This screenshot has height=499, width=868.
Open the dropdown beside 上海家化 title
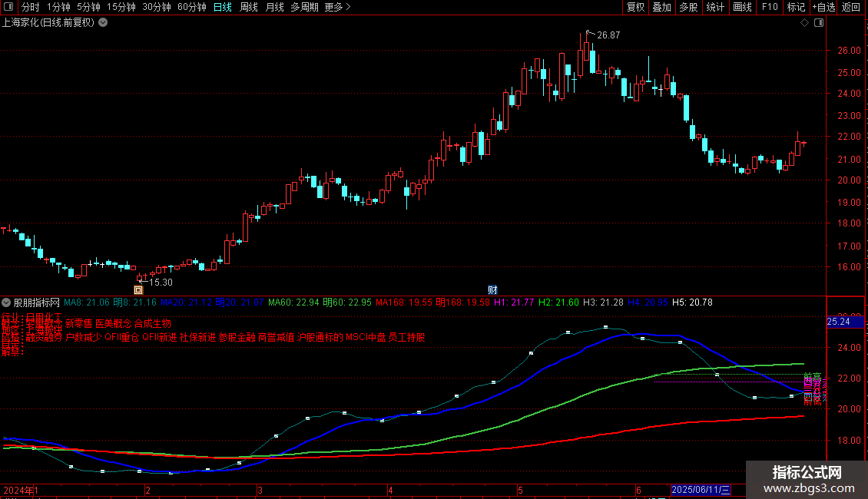click(103, 23)
